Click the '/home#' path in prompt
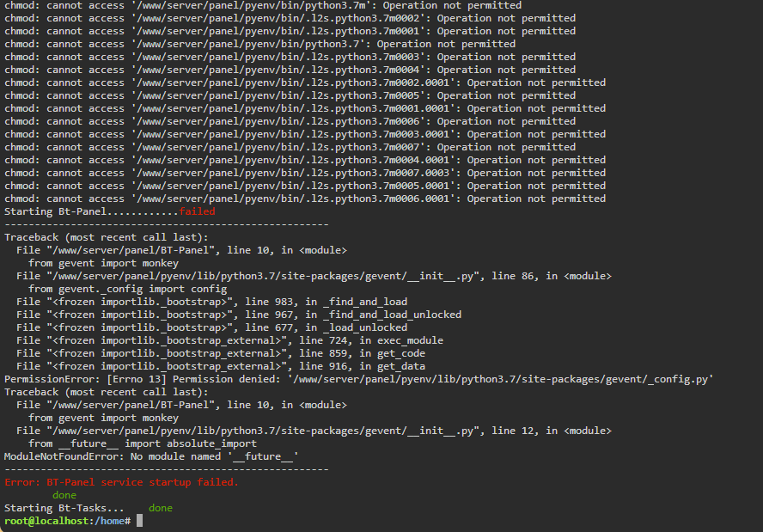The image size is (763, 532). tap(113, 521)
